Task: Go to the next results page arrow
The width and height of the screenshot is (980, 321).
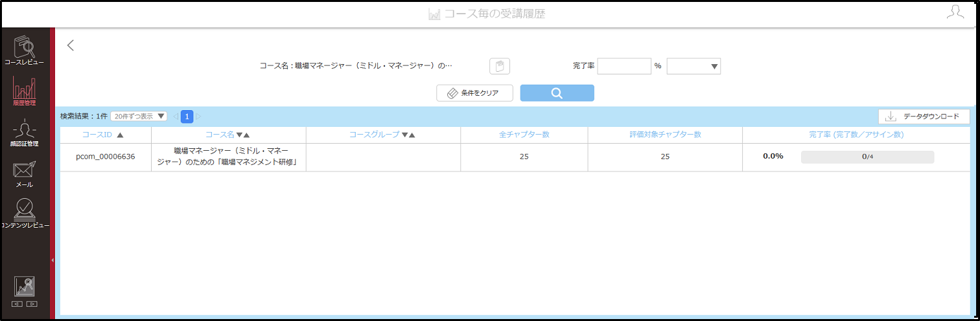Action: [x=199, y=116]
